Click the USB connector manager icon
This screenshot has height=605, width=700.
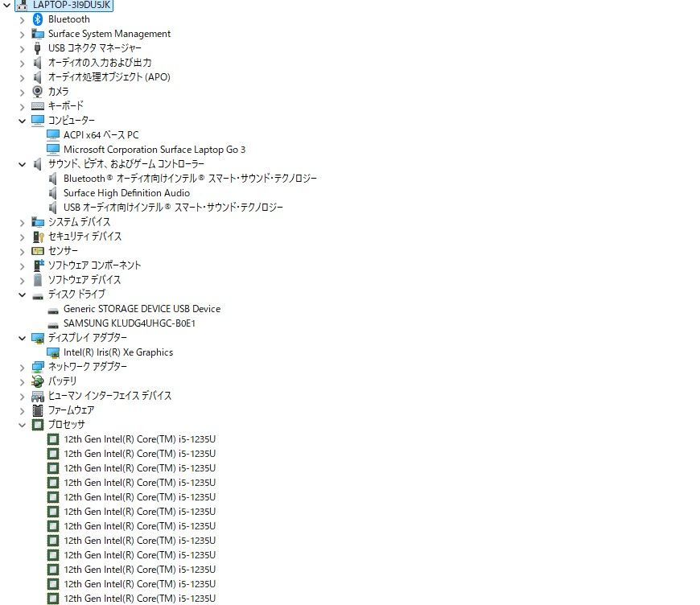pos(38,47)
